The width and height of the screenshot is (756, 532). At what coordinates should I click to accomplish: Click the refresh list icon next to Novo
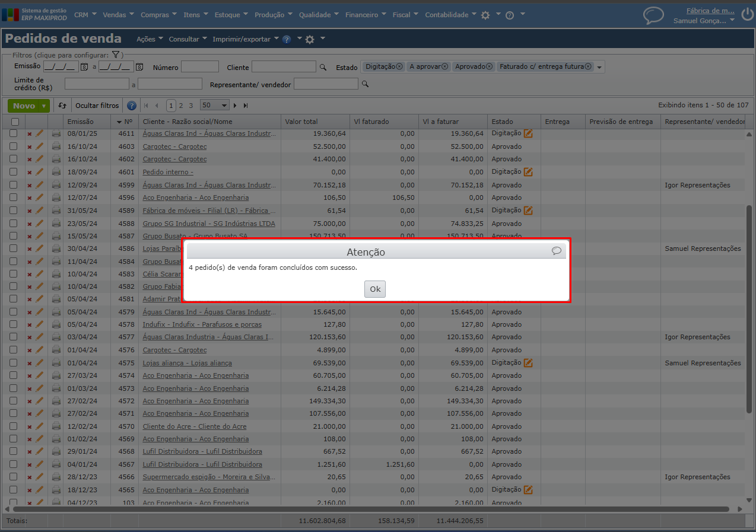pyautogui.click(x=62, y=106)
